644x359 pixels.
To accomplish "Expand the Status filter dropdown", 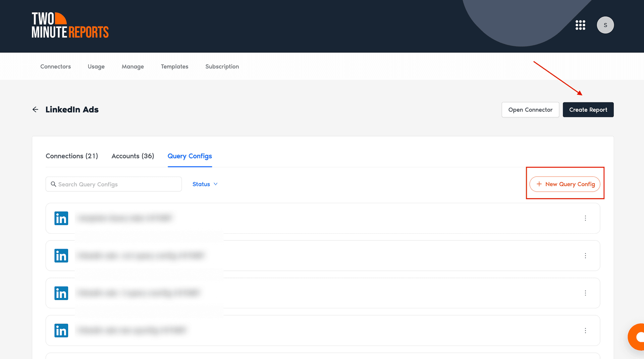I will [x=205, y=184].
